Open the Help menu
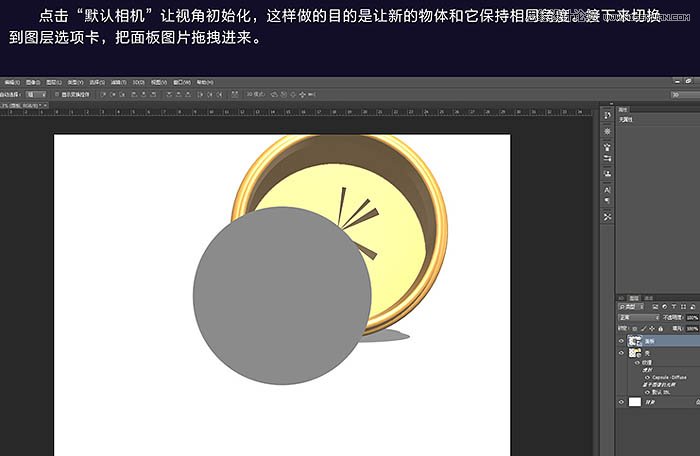This screenshot has height=456, width=700. tap(204, 82)
